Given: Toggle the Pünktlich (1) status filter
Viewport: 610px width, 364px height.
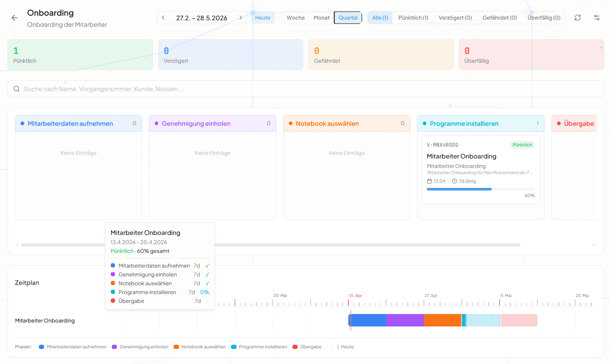Looking at the screenshot, I should (x=413, y=18).
